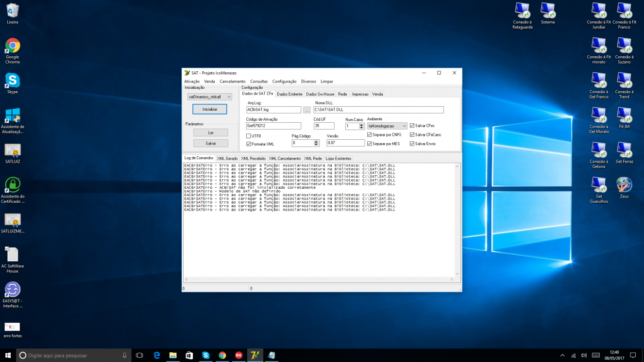Open Assistente do Certificado desktop icon
Image resolution: width=644 pixels, height=362 pixels.
(13, 190)
